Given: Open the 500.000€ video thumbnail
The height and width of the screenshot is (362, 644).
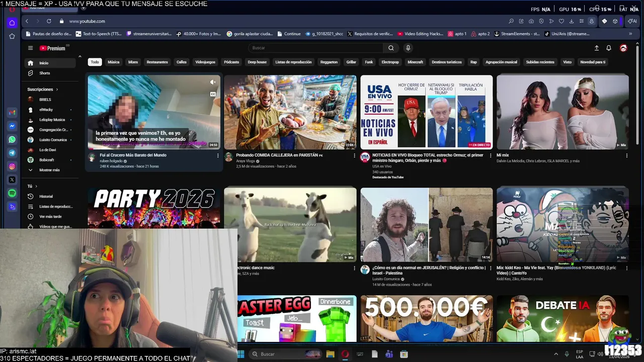Looking at the screenshot, I should [427, 318].
